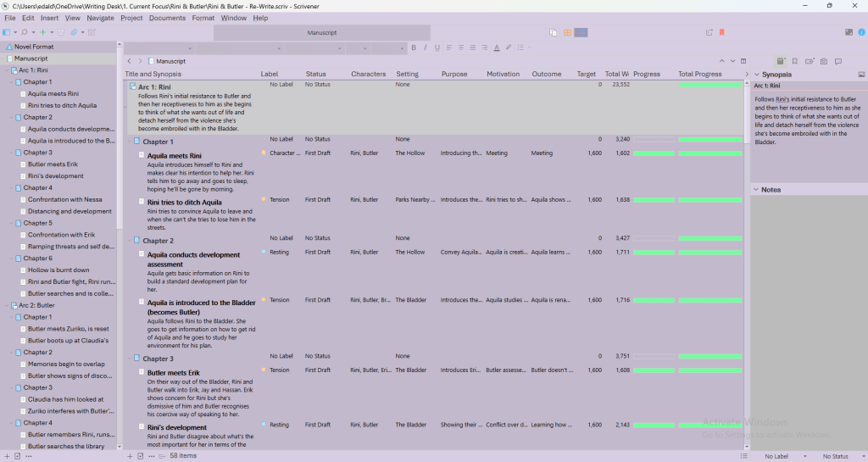Toggle split editor button in header
This screenshot has height=462, width=868.
point(743,61)
